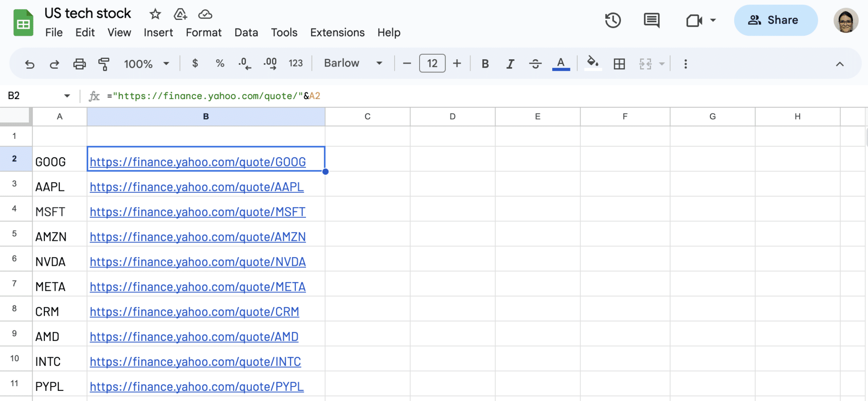Toggle italic formatting
868x401 pixels.
click(510, 64)
